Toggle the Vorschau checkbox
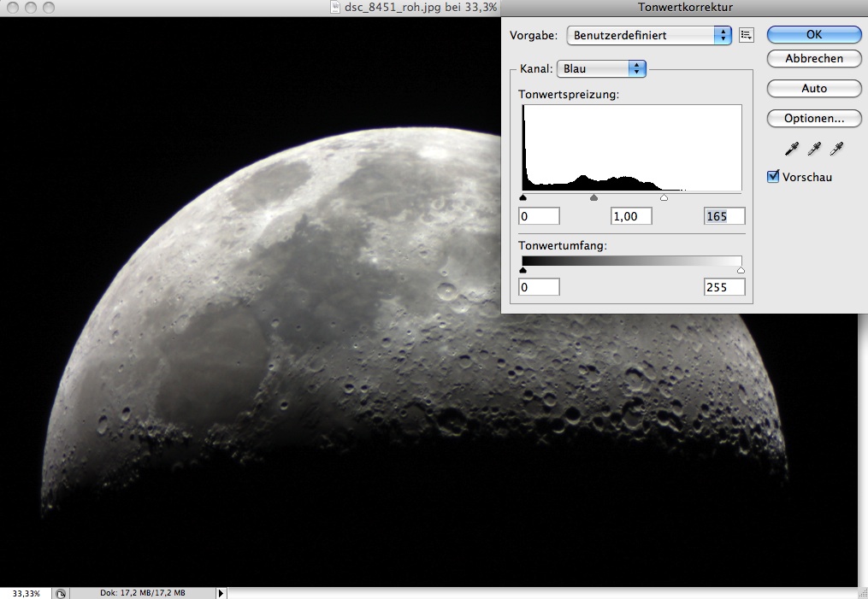Viewport: 868px width, 599px height. click(x=773, y=176)
